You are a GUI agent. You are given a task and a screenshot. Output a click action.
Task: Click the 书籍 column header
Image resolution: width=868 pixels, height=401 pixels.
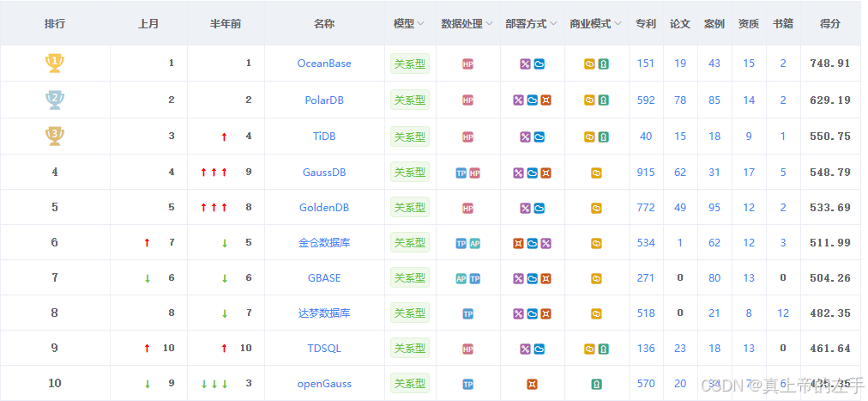pos(783,24)
